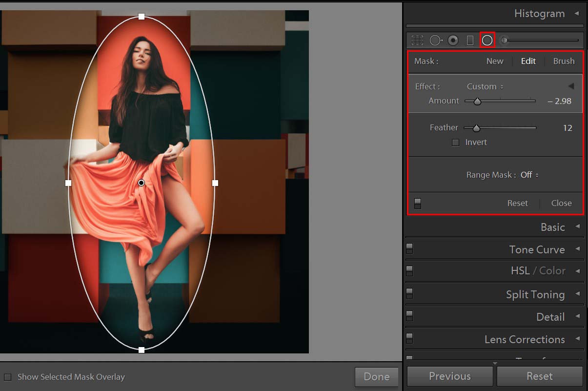
Task: Activate the Red Eye Correction tool
Action: (x=453, y=41)
